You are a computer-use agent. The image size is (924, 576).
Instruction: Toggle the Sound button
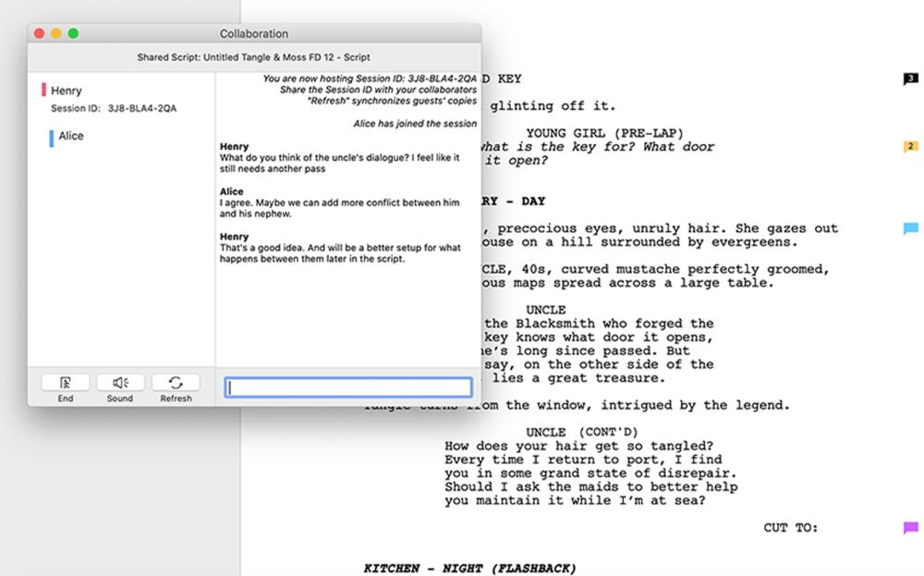pos(120,383)
